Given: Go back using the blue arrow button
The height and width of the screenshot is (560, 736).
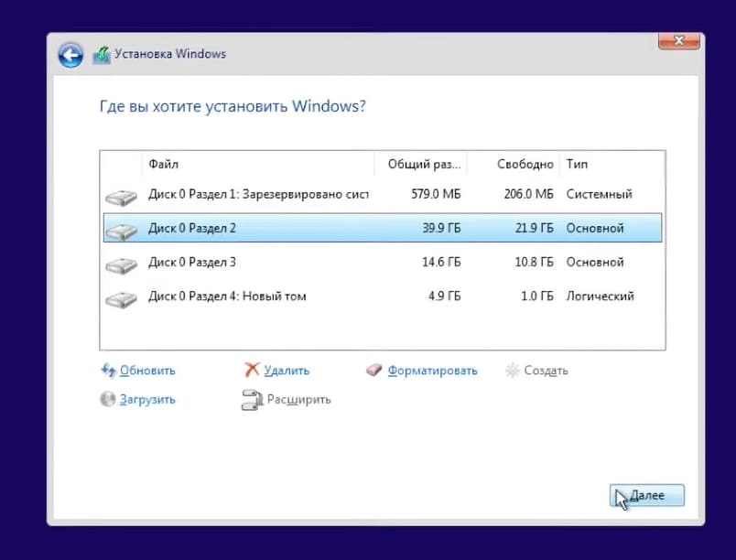Looking at the screenshot, I should (70, 55).
